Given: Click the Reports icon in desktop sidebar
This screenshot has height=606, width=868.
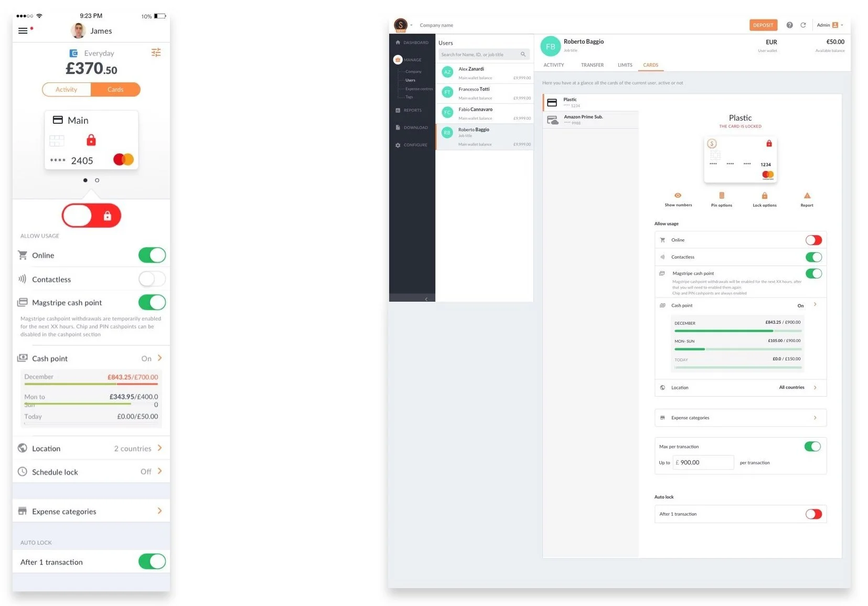Looking at the screenshot, I should point(398,110).
